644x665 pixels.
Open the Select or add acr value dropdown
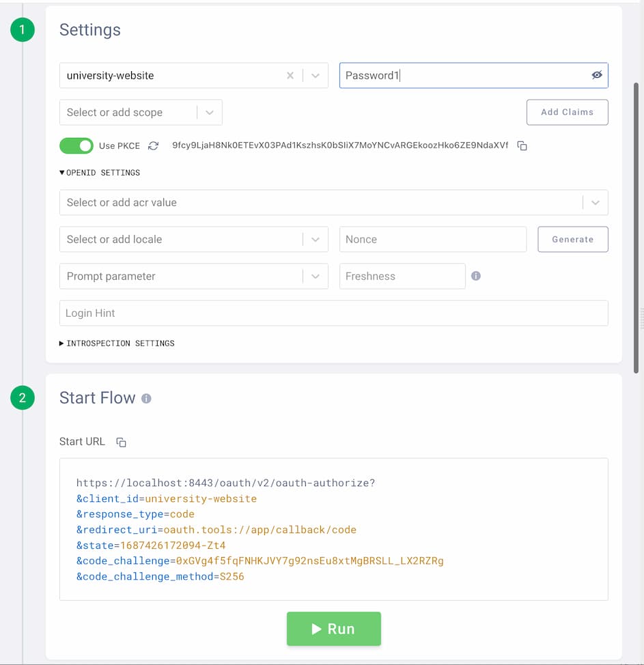595,202
